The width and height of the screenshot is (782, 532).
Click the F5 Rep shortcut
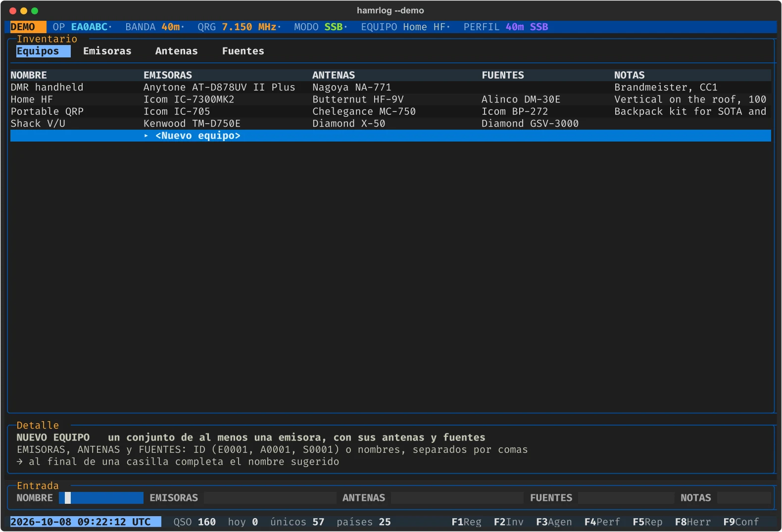coord(647,522)
